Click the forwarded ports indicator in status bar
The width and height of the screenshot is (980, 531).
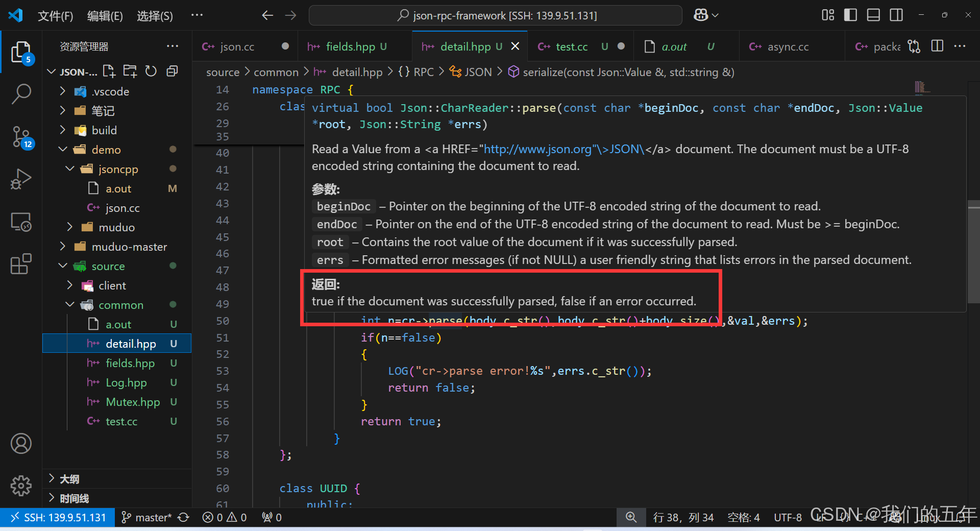pos(272,517)
